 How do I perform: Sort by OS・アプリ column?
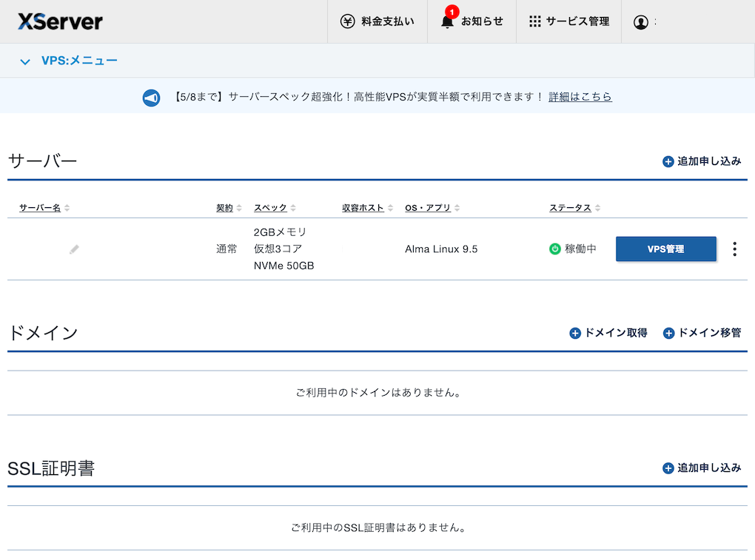click(433, 208)
